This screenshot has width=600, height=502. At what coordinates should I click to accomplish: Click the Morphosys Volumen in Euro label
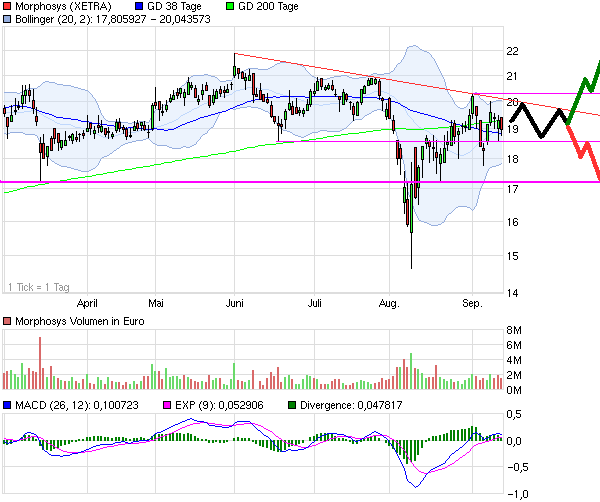(x=80, y=321)
